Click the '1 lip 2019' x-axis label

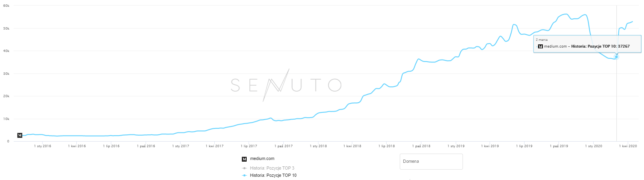[524, 146]
